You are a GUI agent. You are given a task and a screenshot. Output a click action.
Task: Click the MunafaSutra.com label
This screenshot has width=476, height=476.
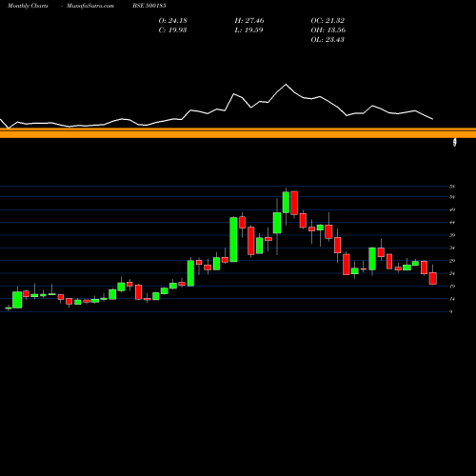pyautogui.click(x=90, y=6)
